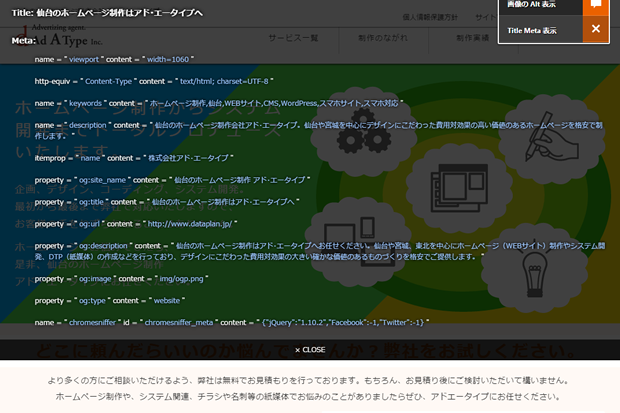Open the 制作実績 menu item
The height and width of the screenshot is (413, 620).
point(473,38)
